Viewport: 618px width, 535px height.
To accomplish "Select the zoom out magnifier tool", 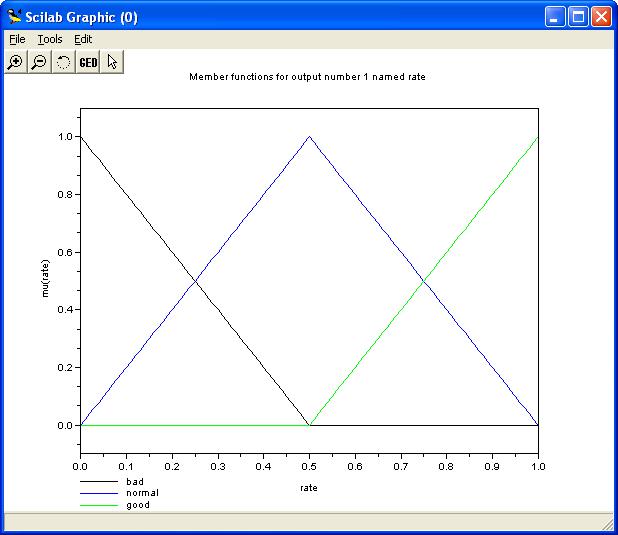I will (x=39, y=62).
